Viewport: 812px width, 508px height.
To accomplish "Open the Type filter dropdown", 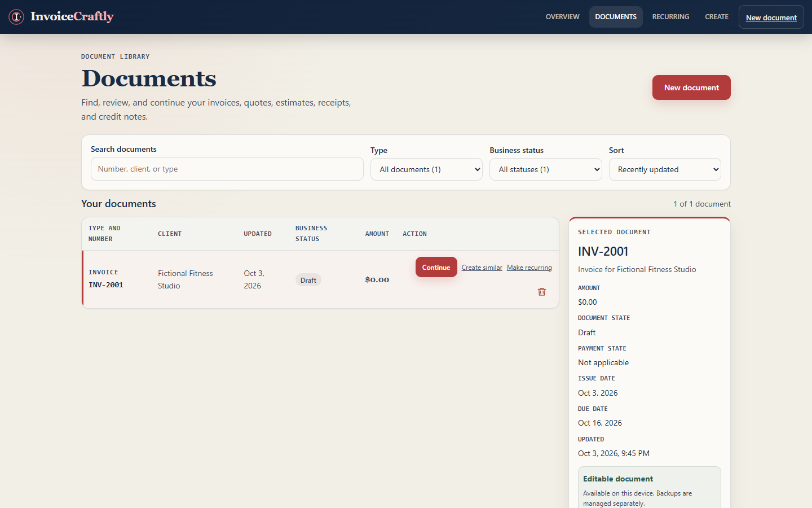I will 426,169.
